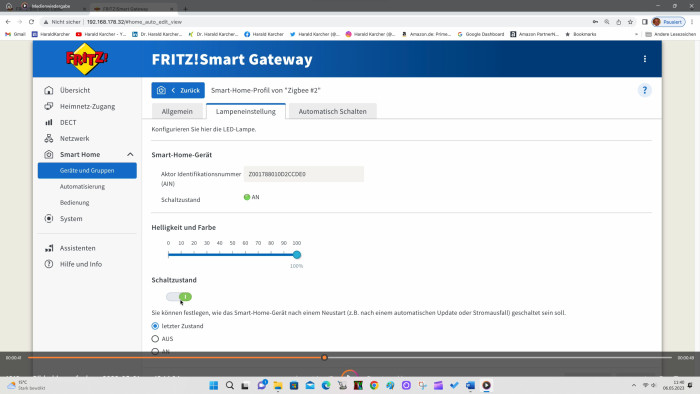Click the Pausiert profile button

pos(668,21)
